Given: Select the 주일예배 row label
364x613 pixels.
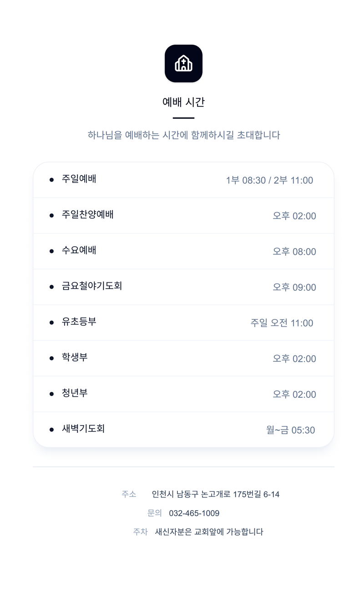Looking at the screenshot, I should pos(79,179).
